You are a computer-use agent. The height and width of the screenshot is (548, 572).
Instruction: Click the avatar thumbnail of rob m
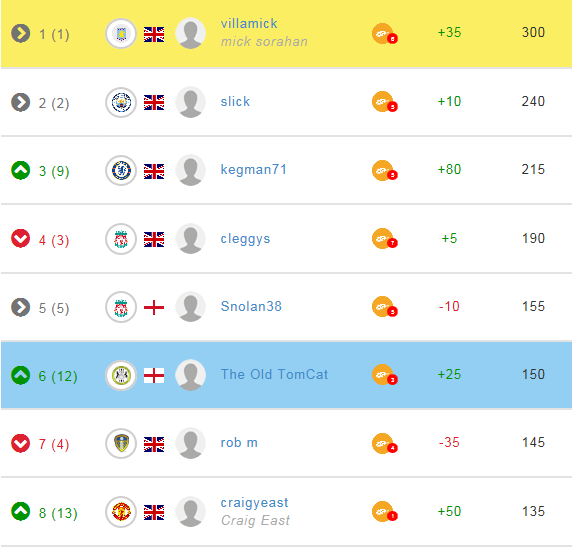click(190, 443)
